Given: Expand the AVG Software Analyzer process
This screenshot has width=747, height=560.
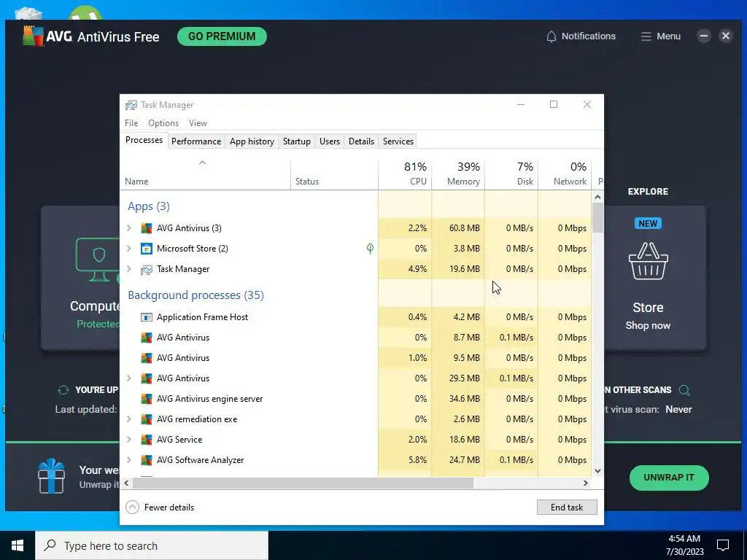Looking at the screenshot, I should [128, 460].
